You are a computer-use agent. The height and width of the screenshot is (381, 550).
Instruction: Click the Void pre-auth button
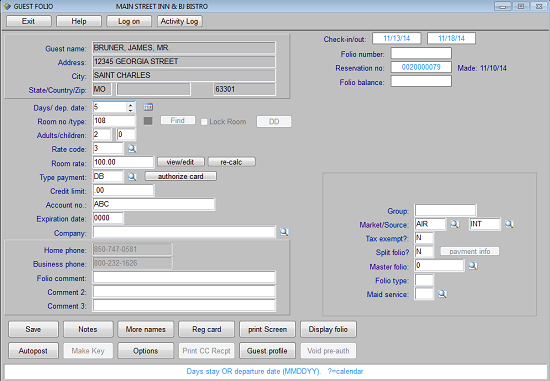click(x=328, y=351)
